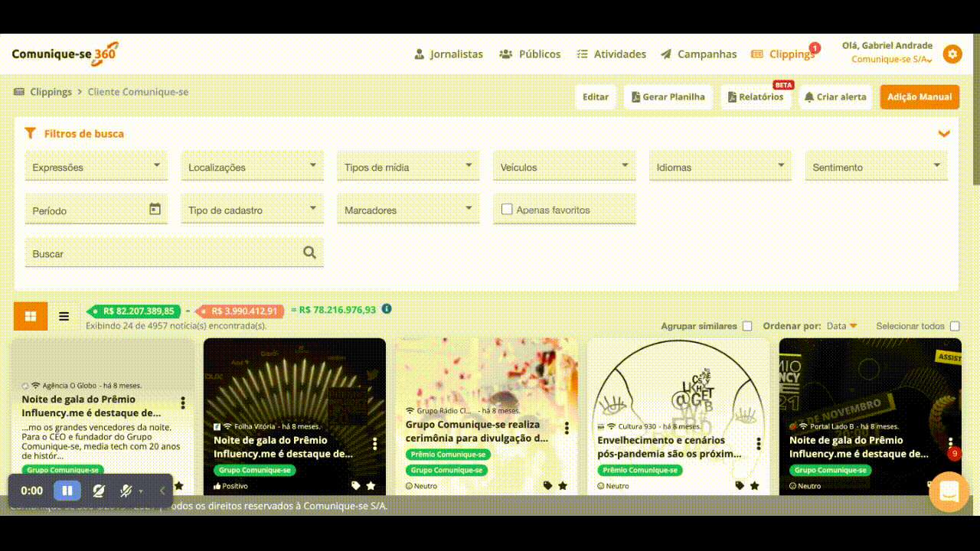Click Neutro sentiment on Cultura 930 card
The width and height of the screenshot is (980, 551).
click(x=613, y=486)
